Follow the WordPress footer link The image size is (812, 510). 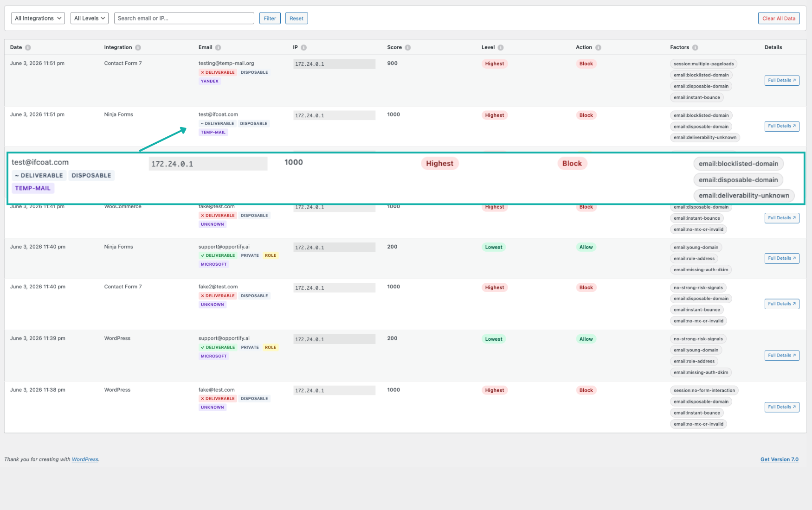[85, 459]
